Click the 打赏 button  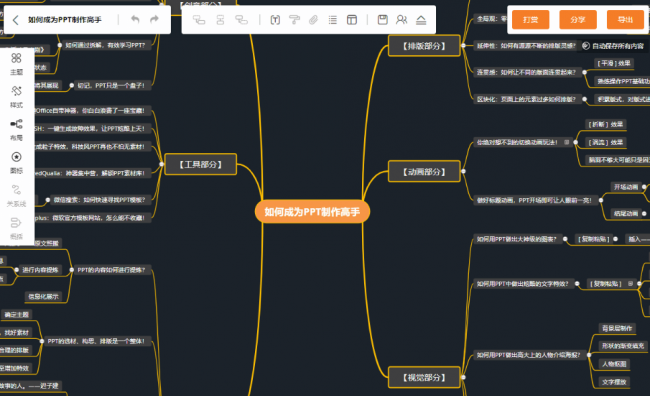point(531,19)
